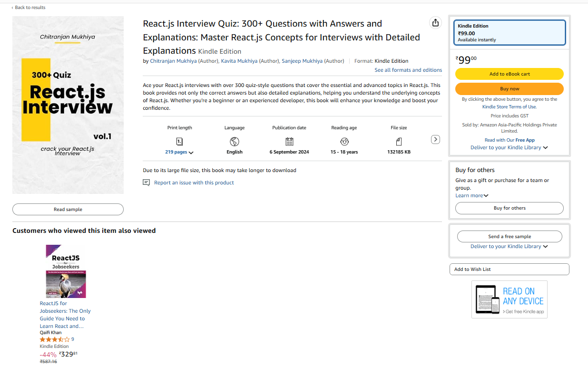Click the ₹329 discounted price
Screen dimensions: 588x375
(68, 354)
